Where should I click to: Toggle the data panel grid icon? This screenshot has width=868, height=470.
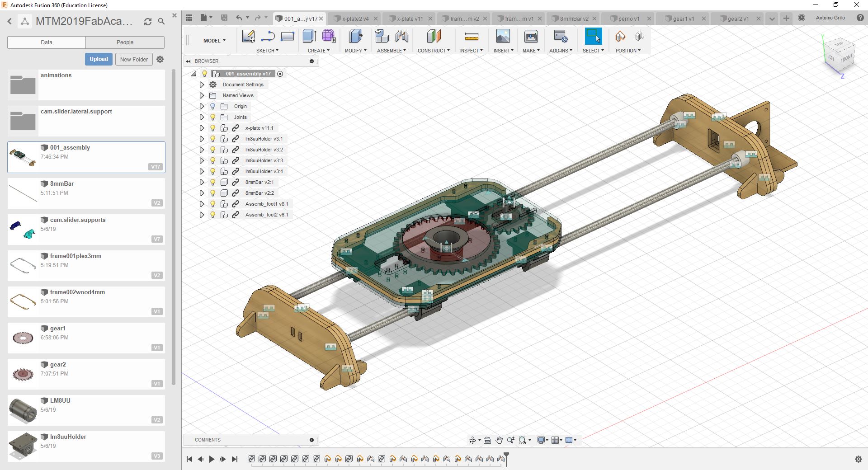pos(189,18)
